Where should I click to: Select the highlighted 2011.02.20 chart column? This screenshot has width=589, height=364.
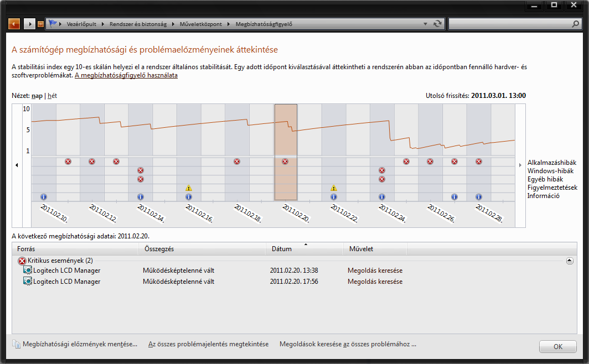pos(286,152)
